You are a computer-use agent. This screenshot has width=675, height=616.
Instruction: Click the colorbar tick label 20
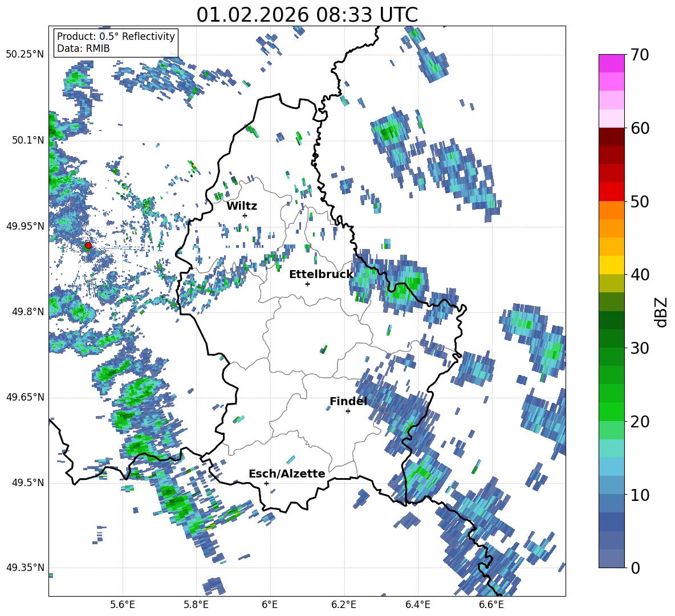[639, 422]
